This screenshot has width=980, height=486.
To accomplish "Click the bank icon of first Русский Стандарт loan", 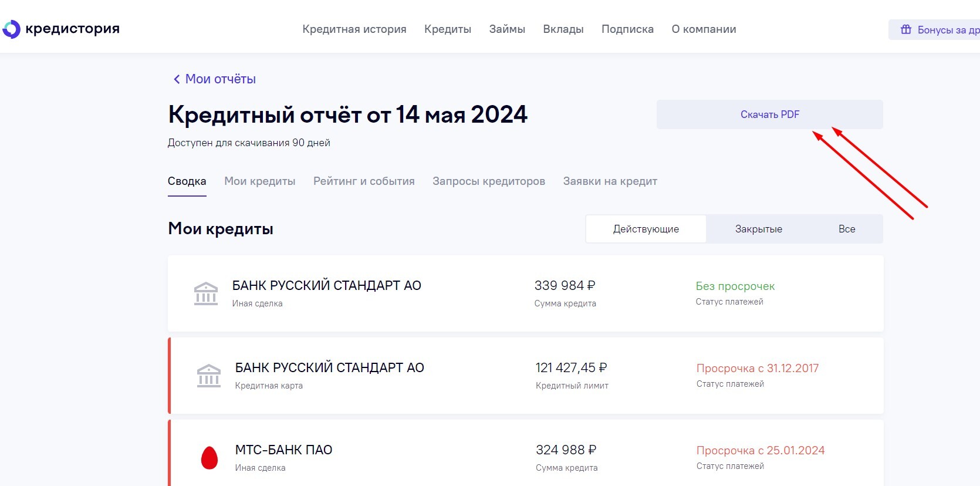I will click(x=206, y=293).
